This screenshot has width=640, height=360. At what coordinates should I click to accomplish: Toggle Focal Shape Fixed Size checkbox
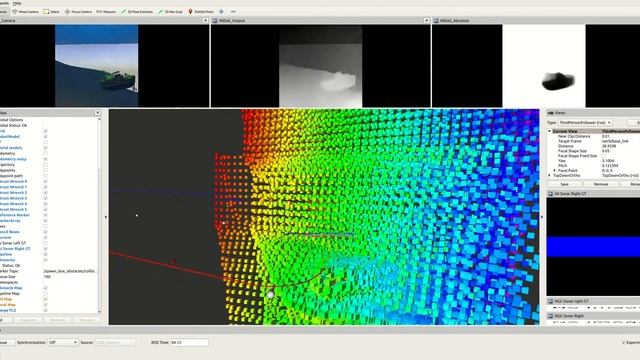[x=604, y=156]
